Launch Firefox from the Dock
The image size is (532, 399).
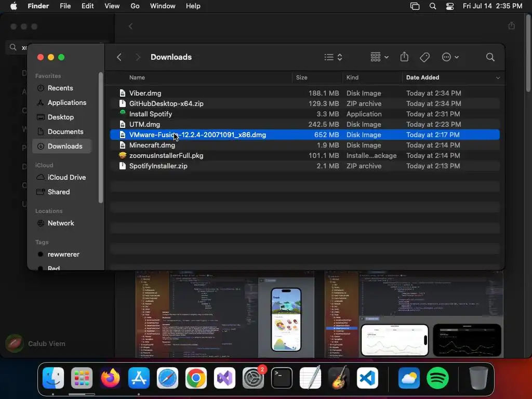(110, 378)
